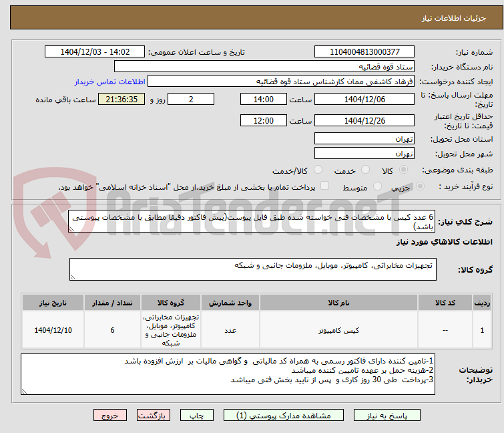Screen dimensions: 504x433
Task: Click the جزئیات اطلاعات نیاز page title
Action: [453, 18]
